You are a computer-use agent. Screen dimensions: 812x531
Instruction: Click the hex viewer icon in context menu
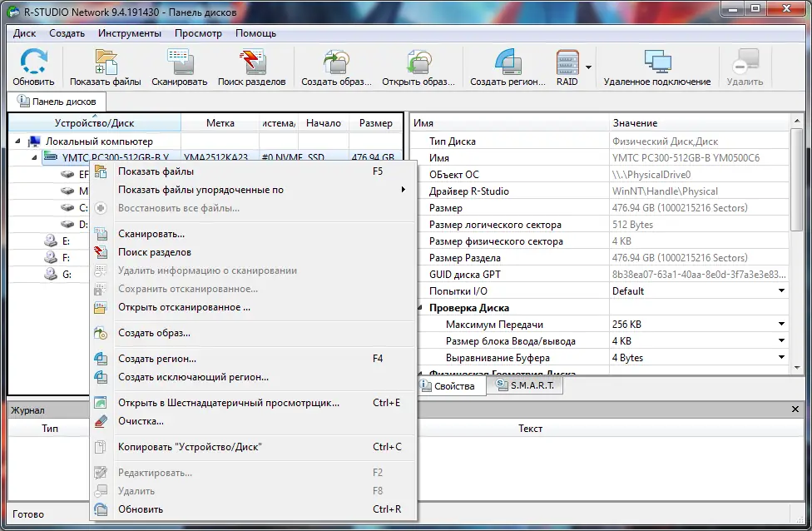click(x=101, y=403)
